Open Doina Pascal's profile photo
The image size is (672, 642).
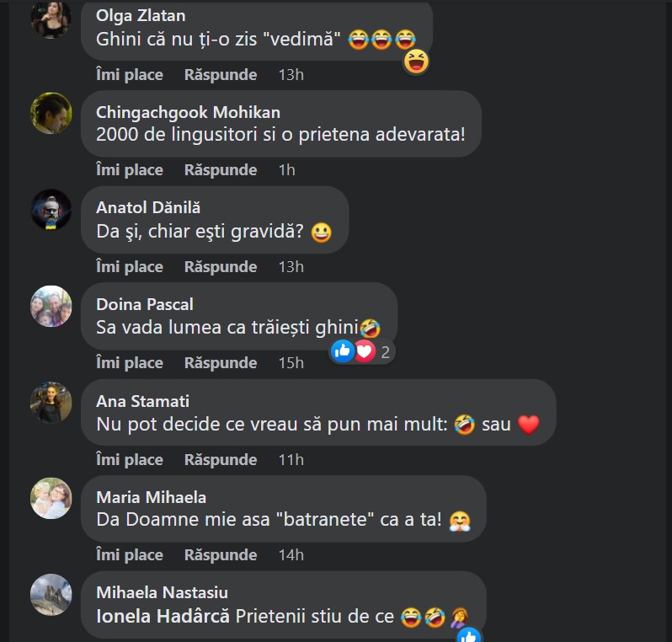click(51, 306)
